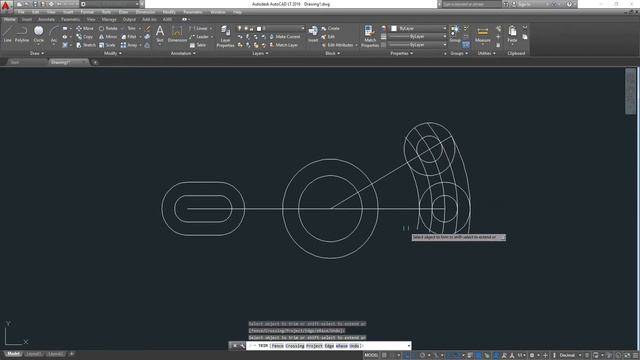Open Layer Properties manager
Image resolution: width=640 pixels, height=360 pixels.
(x=225, y=36)
